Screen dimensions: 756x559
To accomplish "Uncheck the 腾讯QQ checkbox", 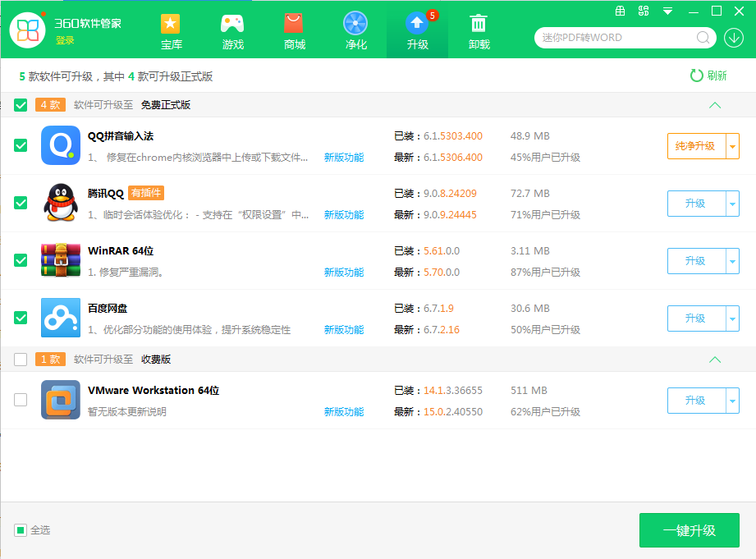I will (x=21, y=203).
